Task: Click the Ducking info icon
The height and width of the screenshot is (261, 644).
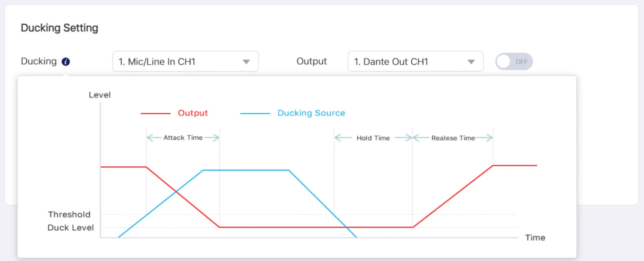Action: (65, 61)
